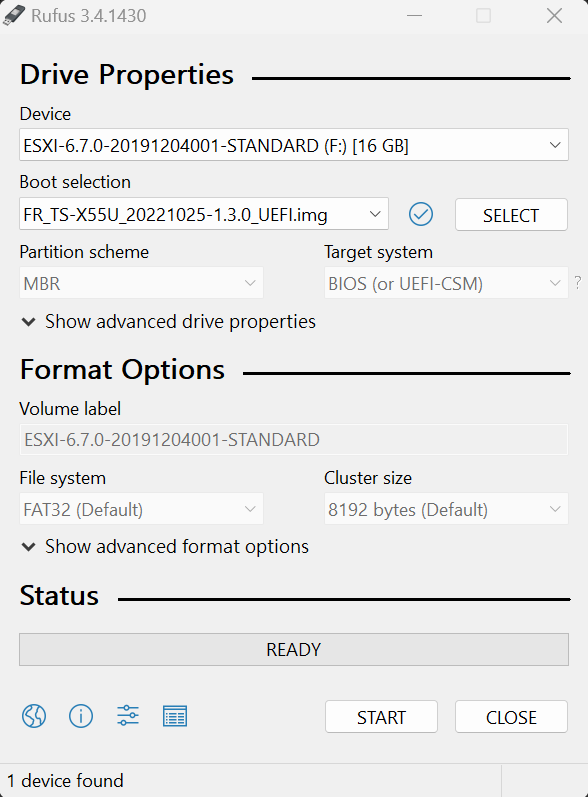The height and width of the screenshot is (797, 588).
Task: Click the Rufus USB drive title icon
Action: [x=14, y=15]
